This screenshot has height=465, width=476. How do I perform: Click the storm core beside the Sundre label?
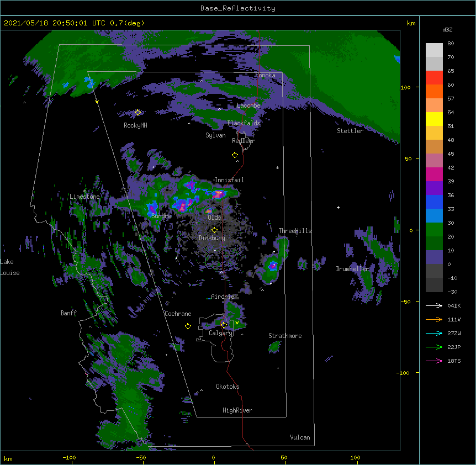tap(152, 209)
